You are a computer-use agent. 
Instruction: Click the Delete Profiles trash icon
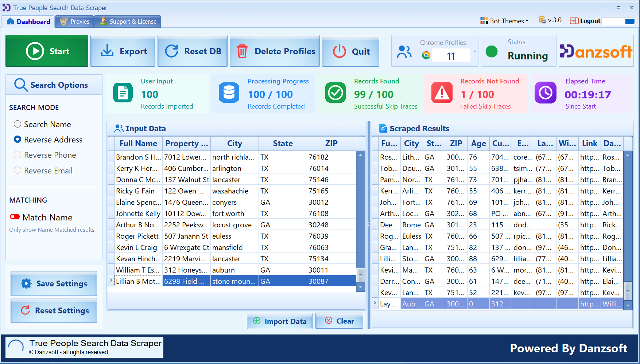pyautogui.click(x=242, y=51)
